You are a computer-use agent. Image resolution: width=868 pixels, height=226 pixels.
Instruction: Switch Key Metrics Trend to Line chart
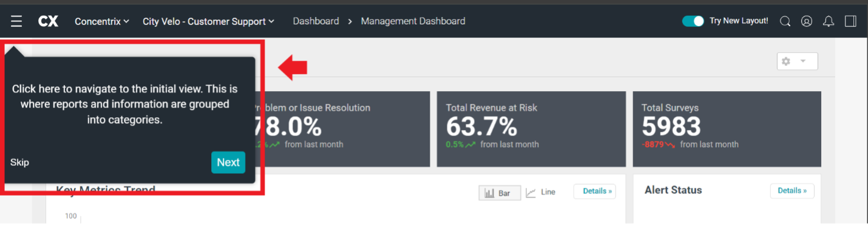(540, 192)
